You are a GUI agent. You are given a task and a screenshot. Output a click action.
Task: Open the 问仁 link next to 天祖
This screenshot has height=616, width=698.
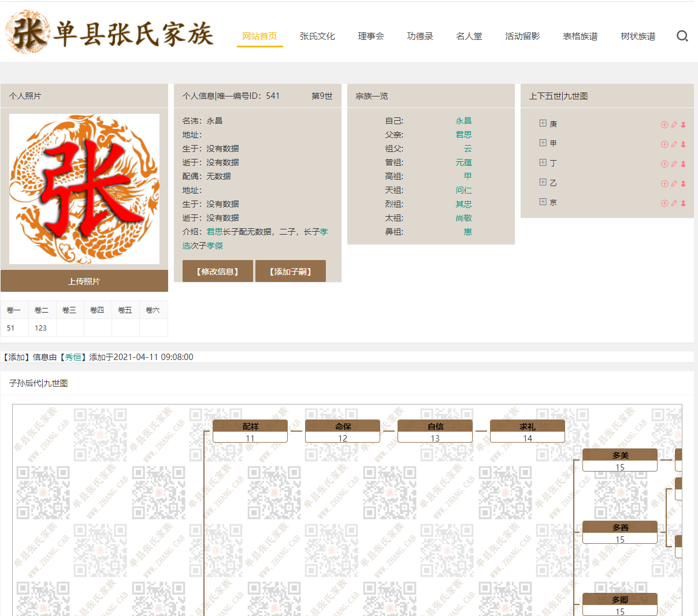point(463,190)
